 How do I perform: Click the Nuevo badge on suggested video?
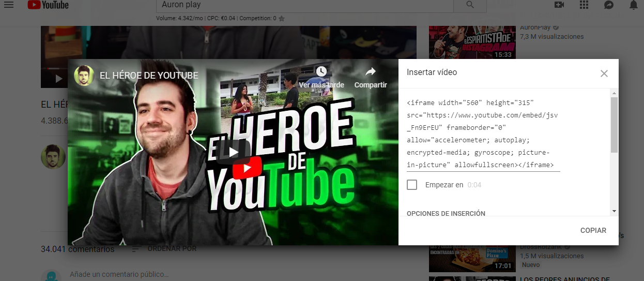(531, 265)
